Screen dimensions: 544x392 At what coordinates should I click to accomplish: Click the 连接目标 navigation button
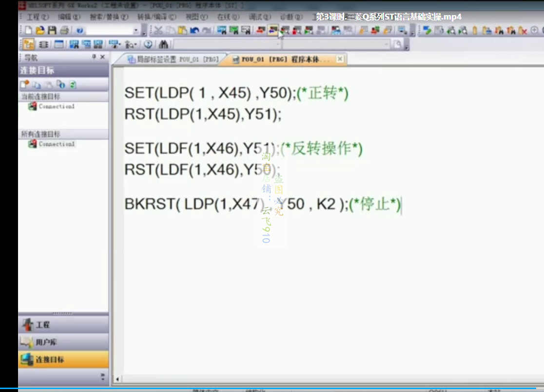[x=63, y=359]
